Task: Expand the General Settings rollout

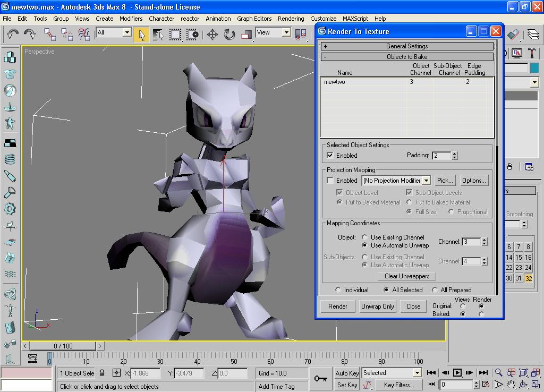Action: pyautogui.click(x=407, y=46)
